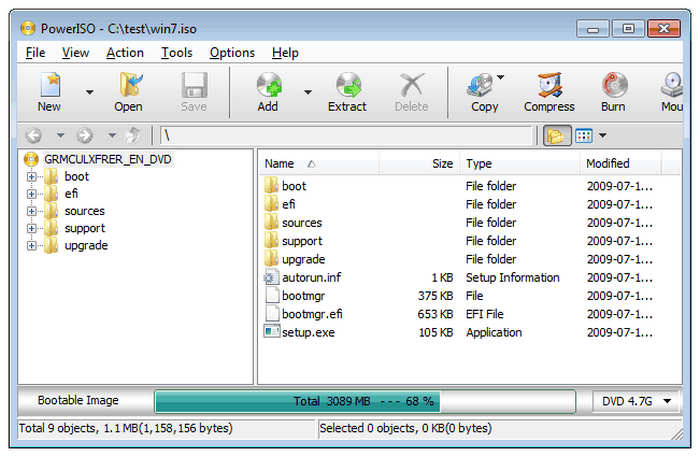The width and height of the screenshot is (700, 457).
Task: Expand the support folder in tree
Action: (31, 228)
